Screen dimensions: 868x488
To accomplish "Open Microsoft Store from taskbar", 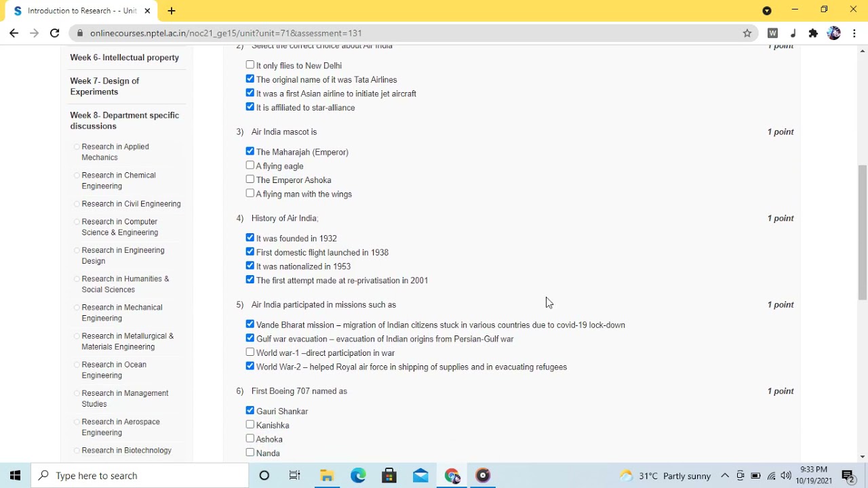I will tap(389, 476).
